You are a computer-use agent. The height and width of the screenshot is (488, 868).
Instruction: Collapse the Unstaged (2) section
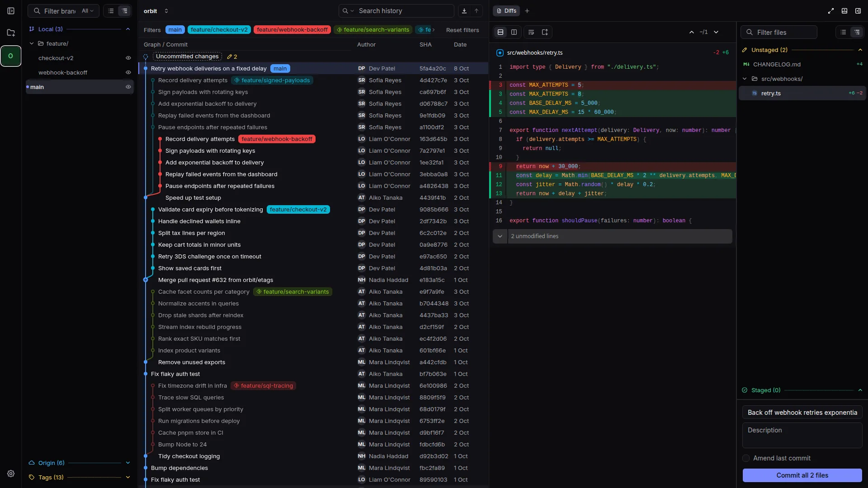pyautogui.click(x=860, y=50)
